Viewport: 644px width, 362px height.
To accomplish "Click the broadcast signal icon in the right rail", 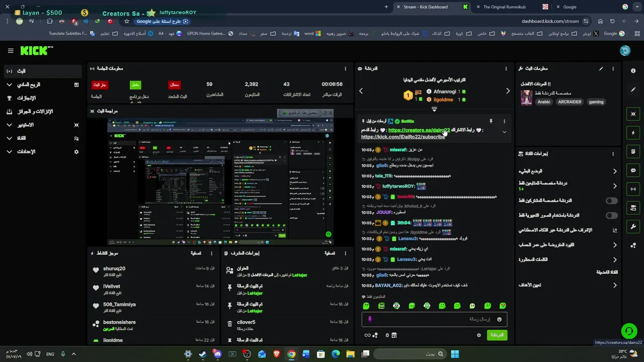I will tap(633, 189).
